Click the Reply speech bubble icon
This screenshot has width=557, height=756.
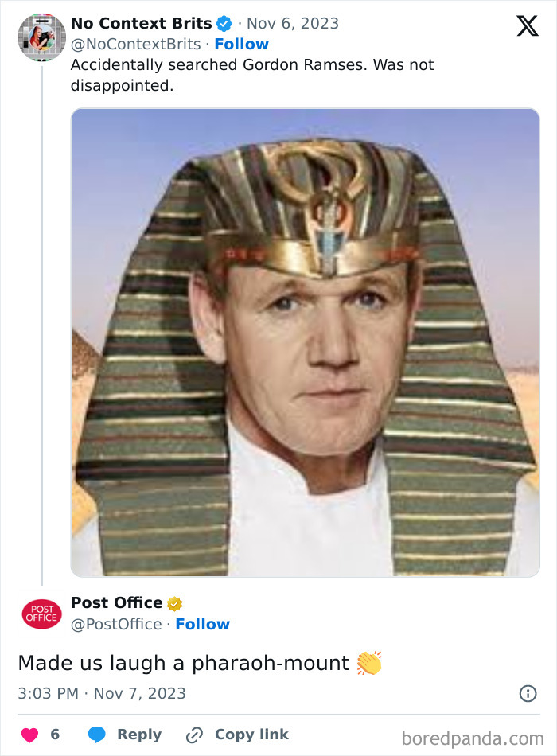(x=96, y=735)
